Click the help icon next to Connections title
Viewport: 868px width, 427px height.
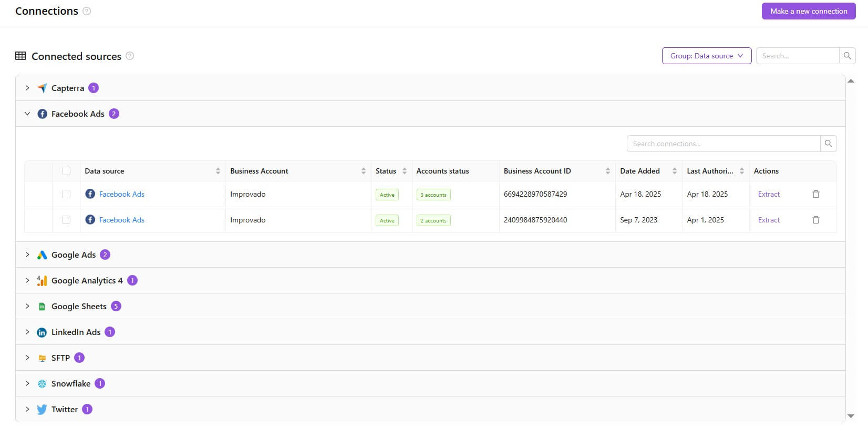click(x=87, y=11)
